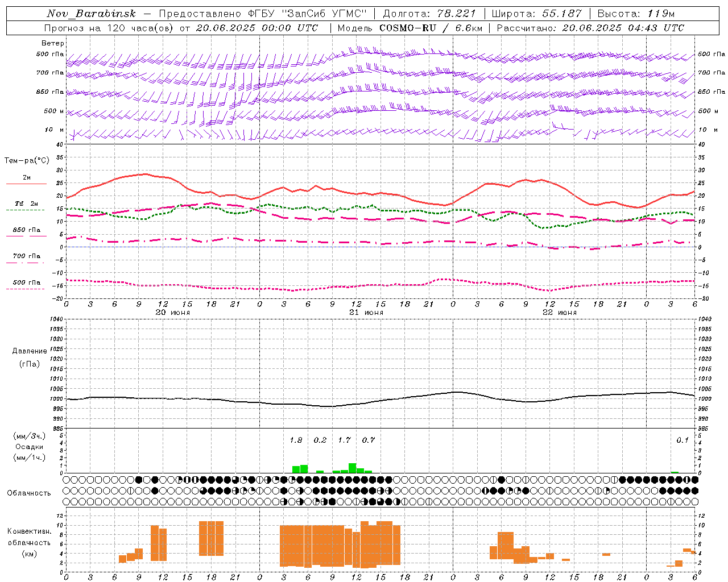Click the precipitation value "1.7"
The width and height of the screenshot is (728, 582).
click(344, 440)
